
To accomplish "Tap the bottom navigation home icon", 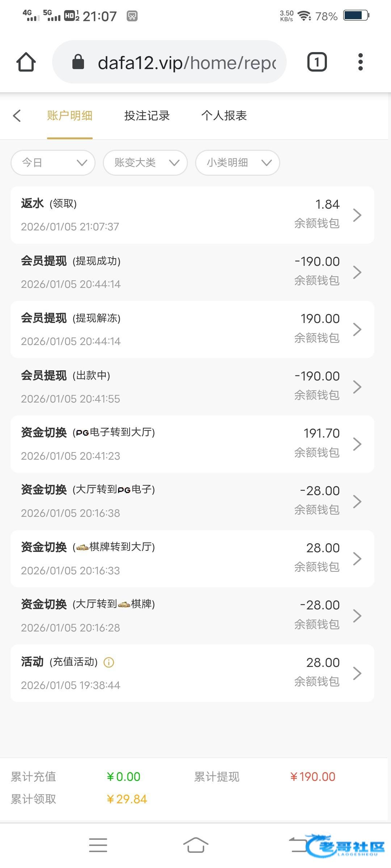I will 195,845.
